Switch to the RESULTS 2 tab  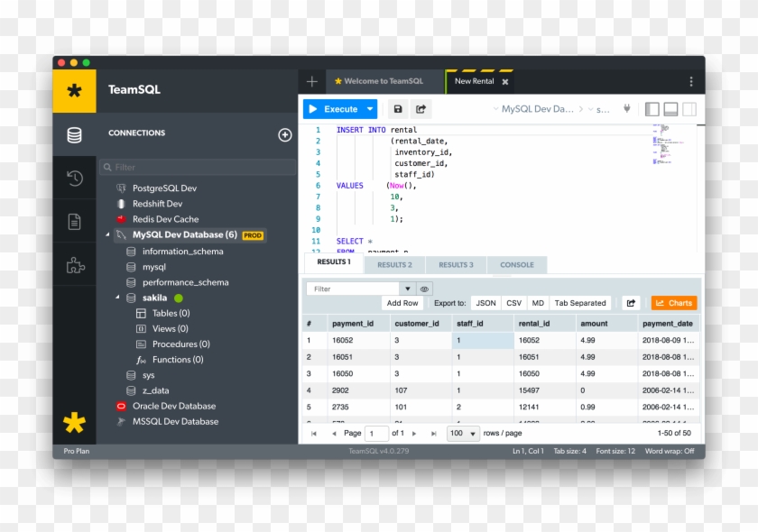click(394, 264)
